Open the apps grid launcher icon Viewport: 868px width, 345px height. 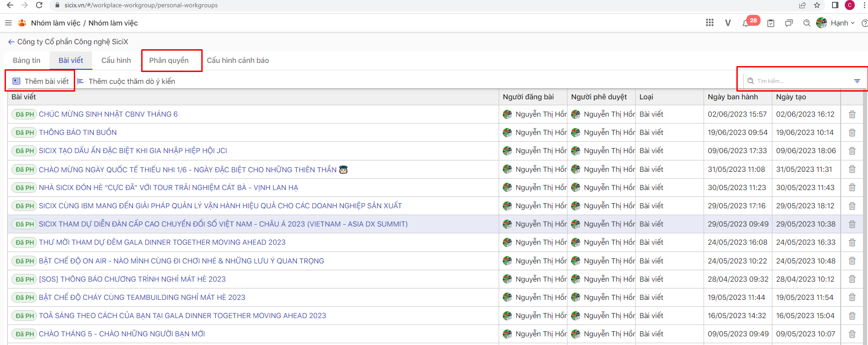(710, 23)
